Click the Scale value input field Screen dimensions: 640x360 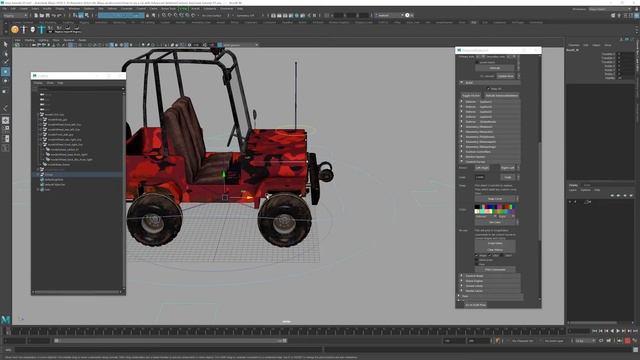point(480,178)
